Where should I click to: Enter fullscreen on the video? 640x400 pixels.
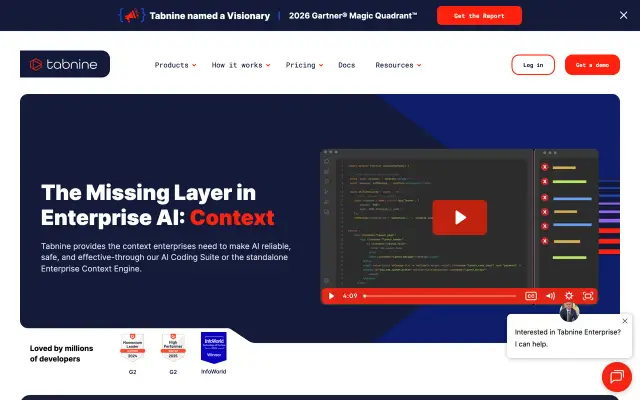coord(588,296)
